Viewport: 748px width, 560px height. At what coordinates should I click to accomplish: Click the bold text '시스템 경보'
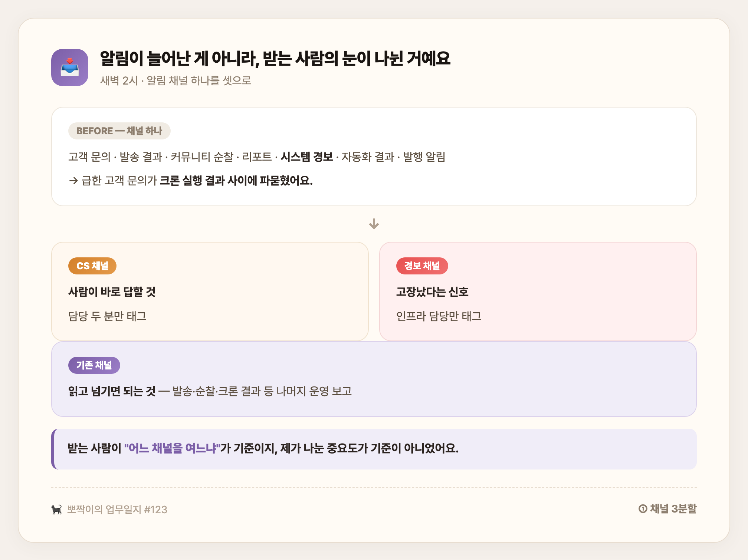pyautogui.click(x=306, y=157)
